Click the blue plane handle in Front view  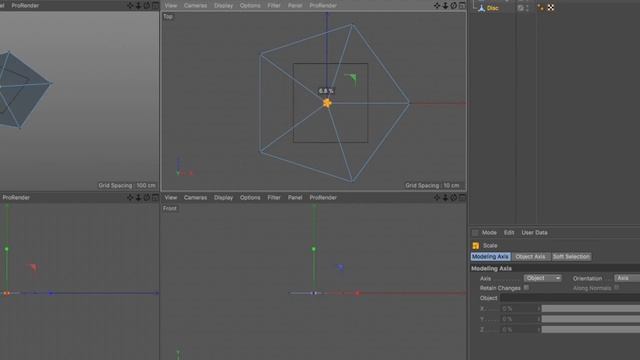tap(341, 267)
